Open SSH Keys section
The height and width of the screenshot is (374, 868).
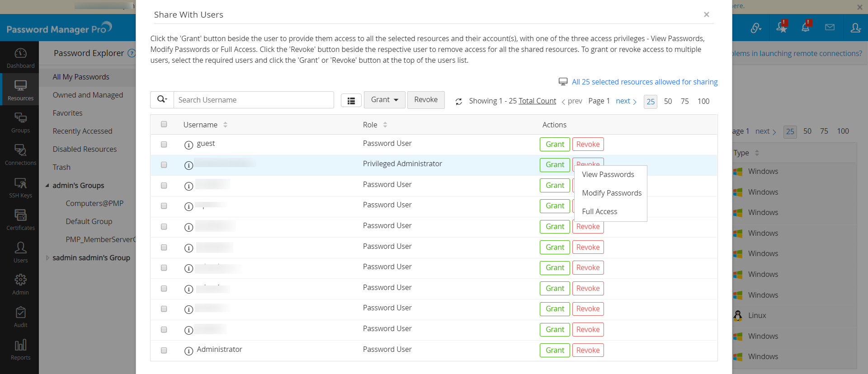(x=20, y=187)
